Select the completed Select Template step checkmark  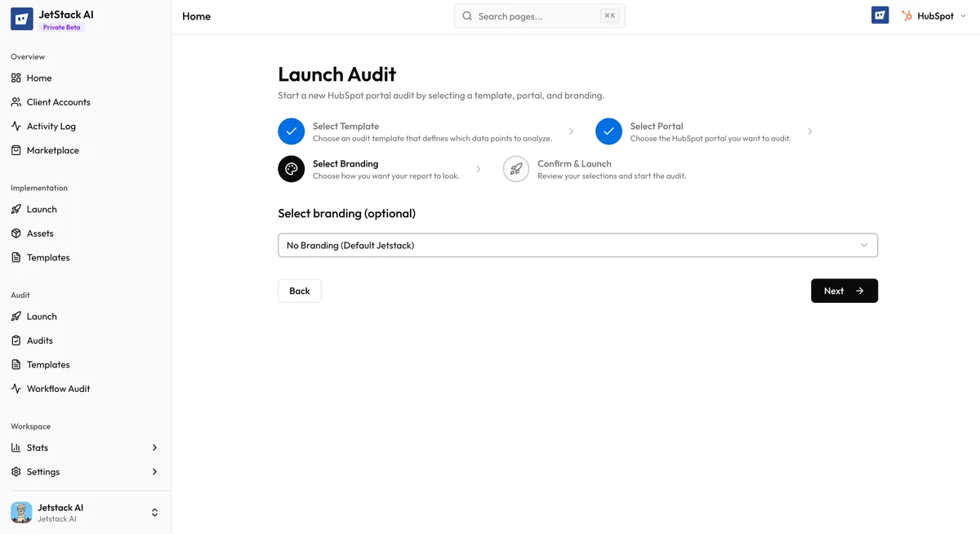coord(291,131)
